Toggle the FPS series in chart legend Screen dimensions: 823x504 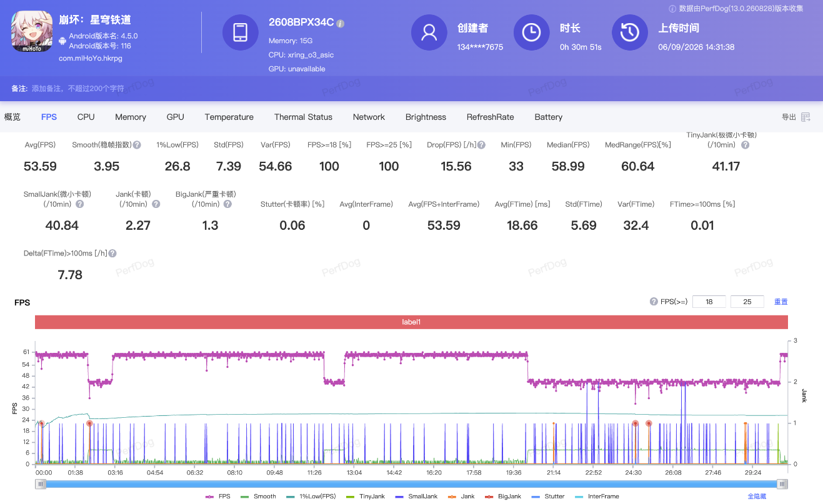(x=218, y=497)
